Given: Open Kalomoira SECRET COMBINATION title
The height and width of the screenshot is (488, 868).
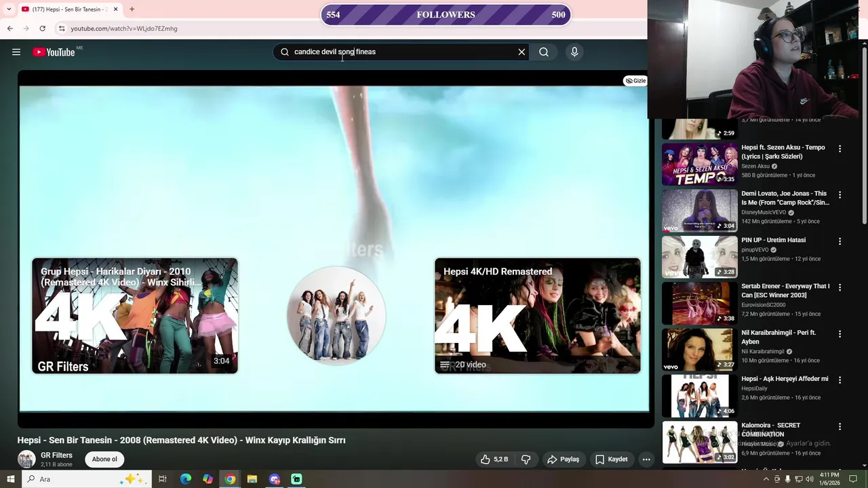Looking at the screenshot, I should pyautogui.click(x=770, y=430).
